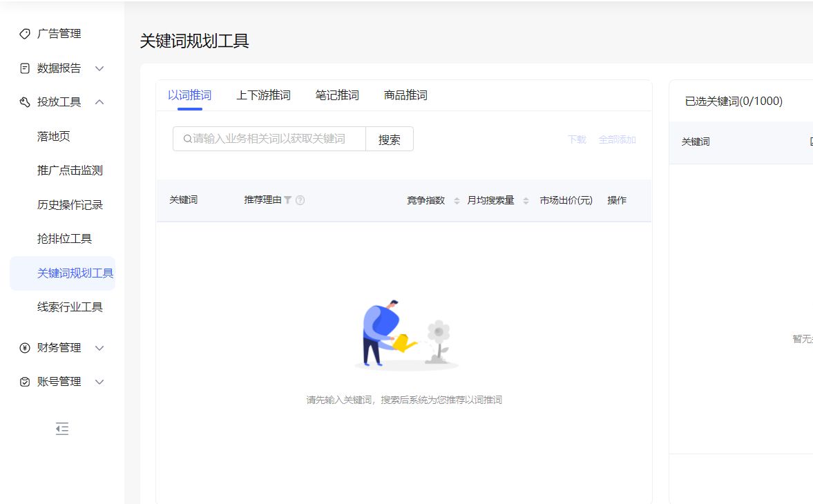Sort by 竞争指数 column arrows
813x504 pixels.
[457, 201]
